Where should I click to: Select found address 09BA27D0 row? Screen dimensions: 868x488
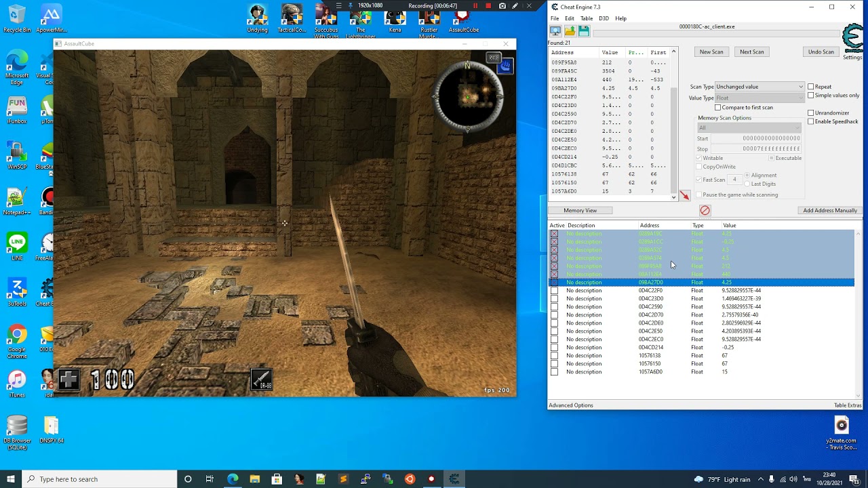609,88
